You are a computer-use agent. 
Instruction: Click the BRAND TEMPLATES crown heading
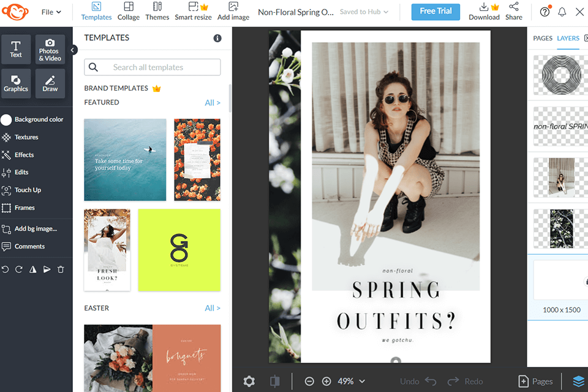click(123, 88)
